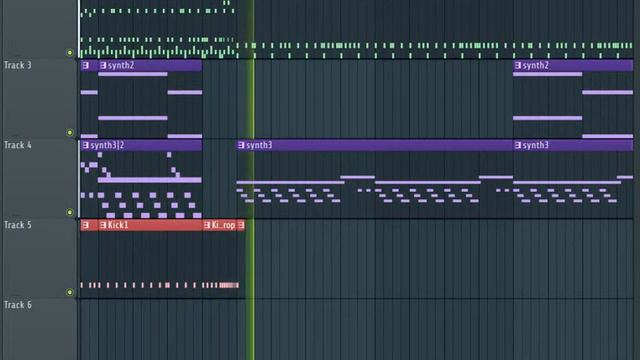The width and height of the screenshot is (640, 360).
Task: Open the menu icon of first synth2 clip
Action: pos(103,65)
